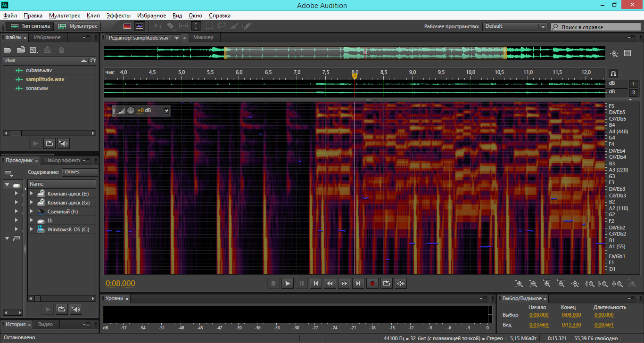Toggle the left channel L button
The width and height of the screenshot is (644, 343).
point(633,84)
